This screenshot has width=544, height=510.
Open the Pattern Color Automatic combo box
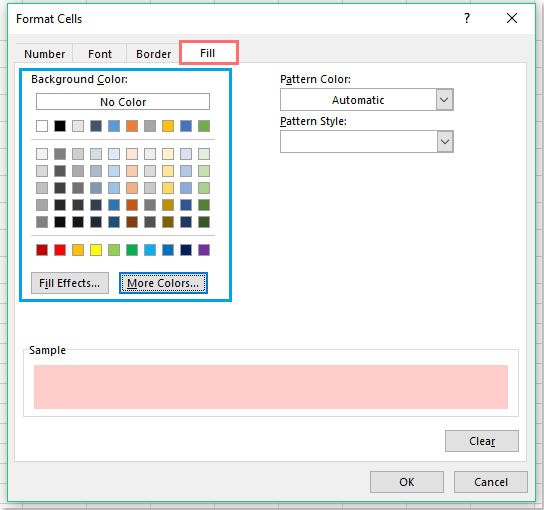point(367,100)
